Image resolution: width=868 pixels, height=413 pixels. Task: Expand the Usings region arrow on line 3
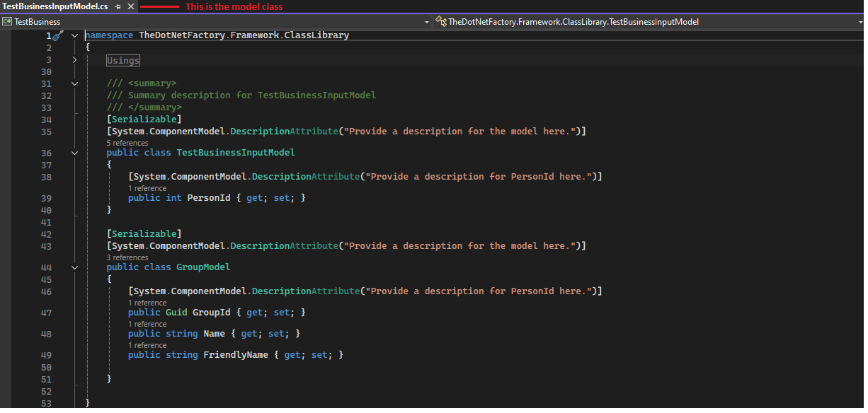[74, 60]
